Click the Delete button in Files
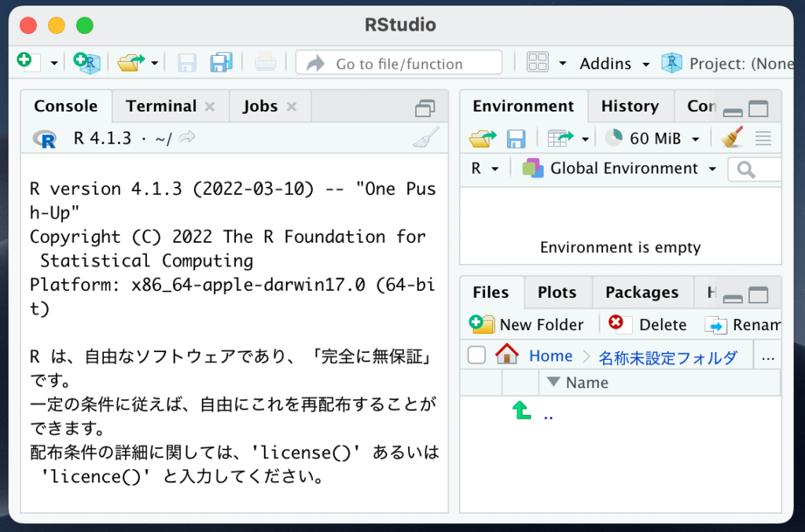 (x=648, y=325)
